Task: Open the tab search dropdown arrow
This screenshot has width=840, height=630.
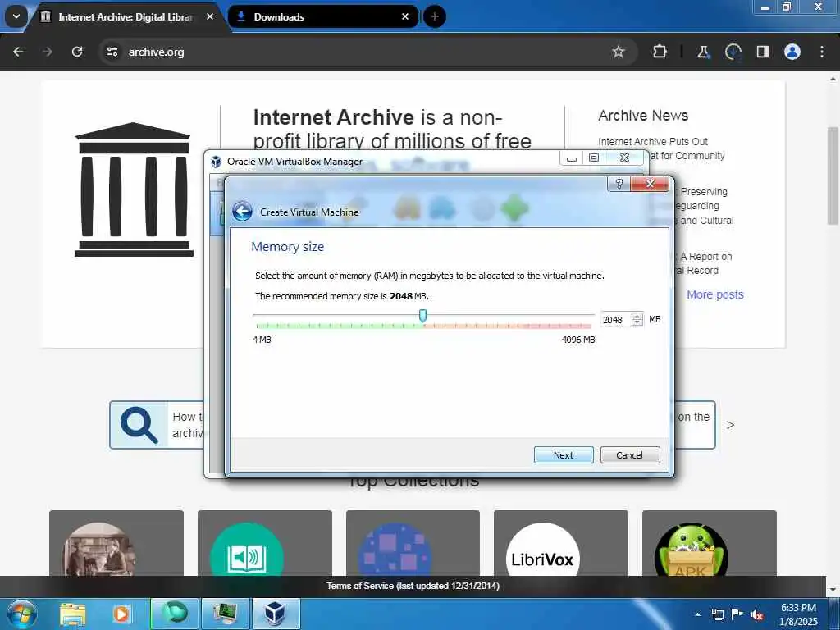Action: (x=16, y=16)
